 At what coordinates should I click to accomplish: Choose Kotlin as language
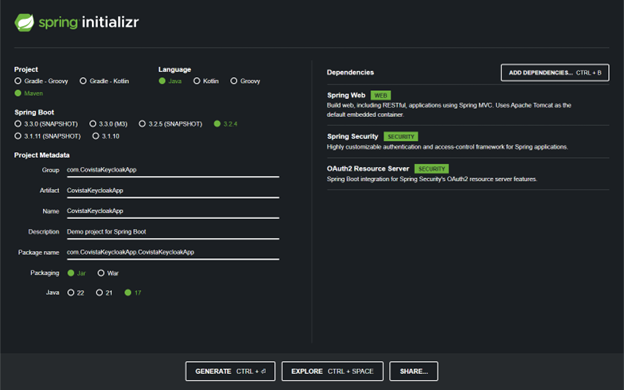(206, 81)
